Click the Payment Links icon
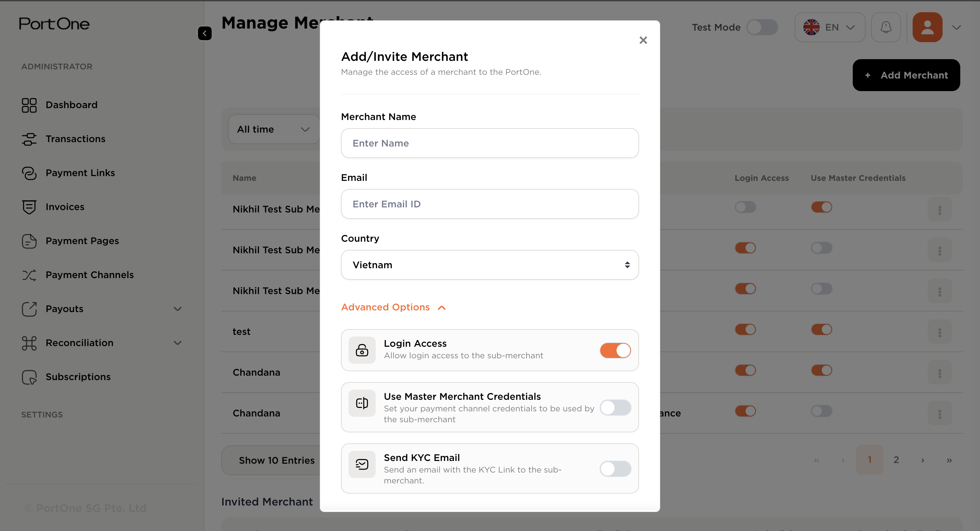980x531 pixels. click(x=29, y=173)
